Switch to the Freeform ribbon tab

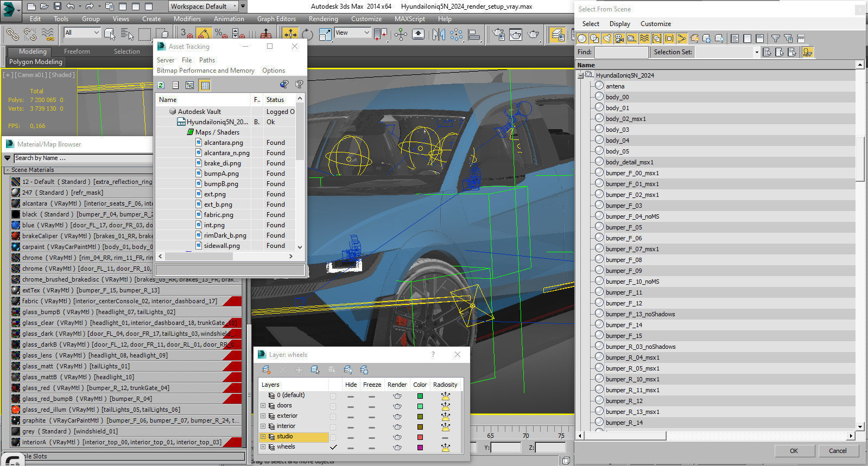[77, 52]
